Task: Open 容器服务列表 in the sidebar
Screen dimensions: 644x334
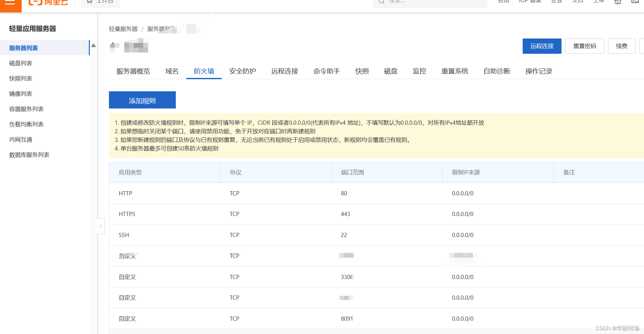Action: click(x=26, y=109)
